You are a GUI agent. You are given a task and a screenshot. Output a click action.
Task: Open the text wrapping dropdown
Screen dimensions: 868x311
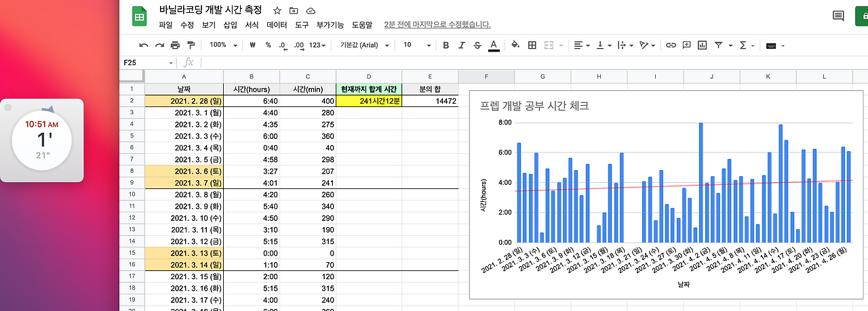pos(625,45)
